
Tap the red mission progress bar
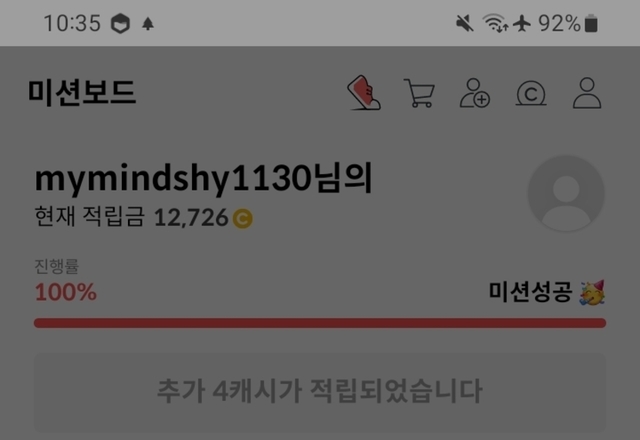pyautogui.click(x=320, y=323)
